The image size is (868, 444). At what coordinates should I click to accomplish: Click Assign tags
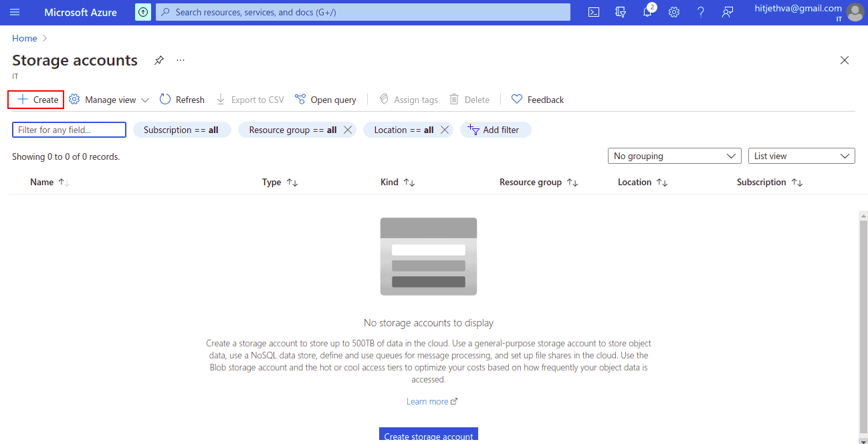(x=409, y=100)
